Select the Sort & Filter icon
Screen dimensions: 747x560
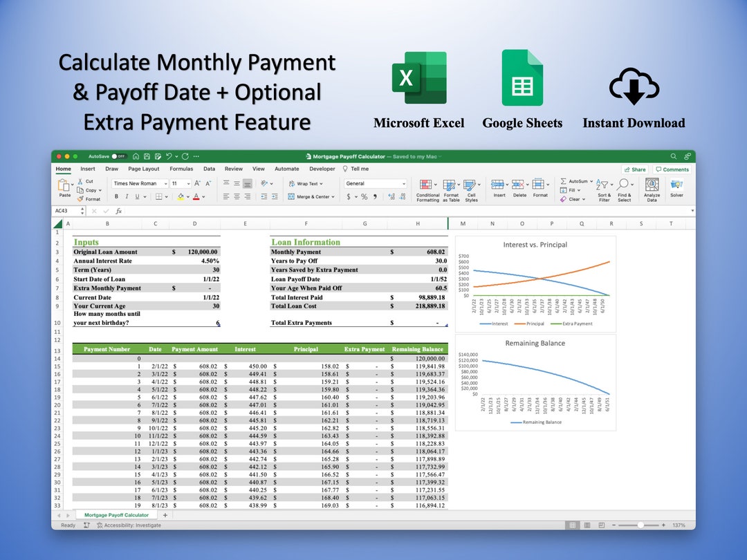click(x=603, y=185)
